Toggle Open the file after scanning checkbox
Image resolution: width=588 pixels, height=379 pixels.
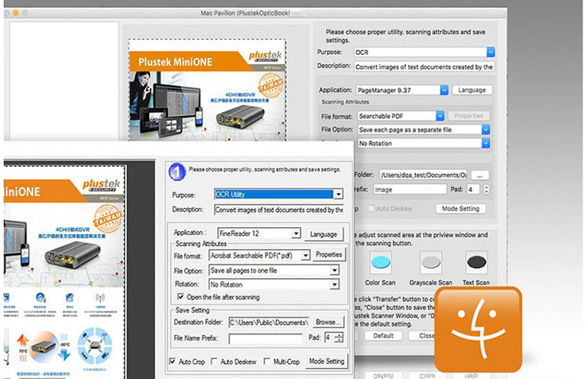point(180,297)
